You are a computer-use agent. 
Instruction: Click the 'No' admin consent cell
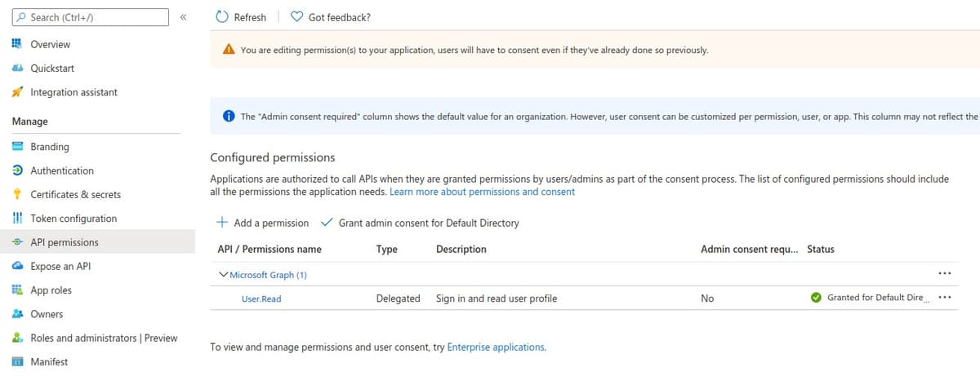(x=707, y=299)
